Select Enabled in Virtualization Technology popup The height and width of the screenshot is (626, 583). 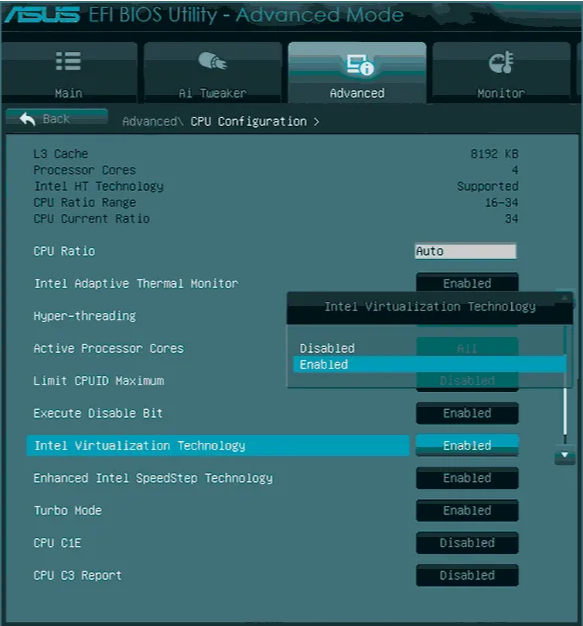[429, 365]
